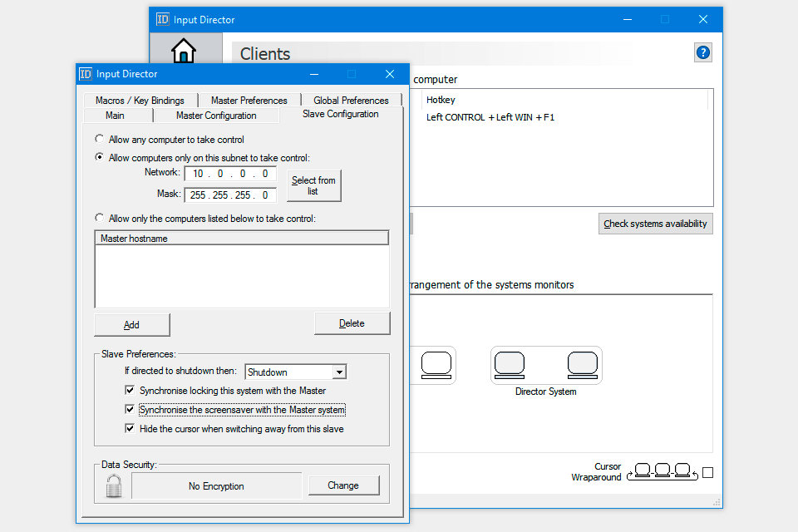Click the Cursor Wraparound monitors icon

click(x=663, y=471)
